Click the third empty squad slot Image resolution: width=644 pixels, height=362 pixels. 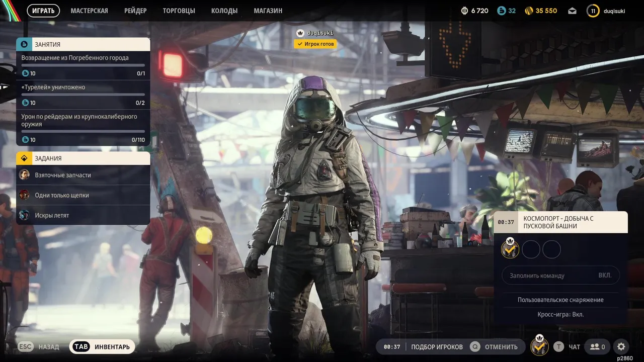(551, 249)
